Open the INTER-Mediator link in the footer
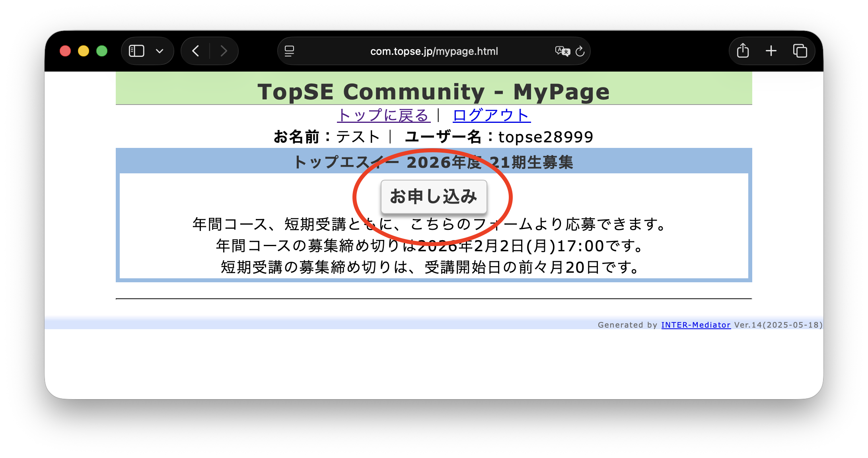This screenshot has height=458, width=868. point(696,325)
